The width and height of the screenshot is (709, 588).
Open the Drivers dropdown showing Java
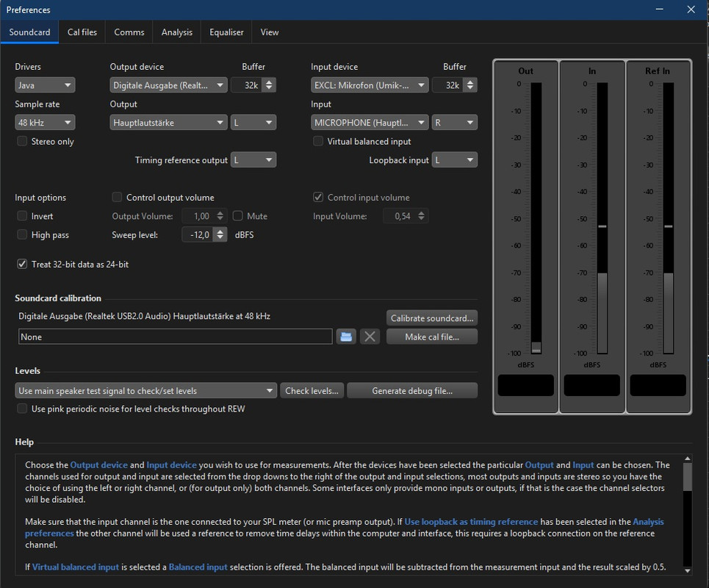[45, 85]
